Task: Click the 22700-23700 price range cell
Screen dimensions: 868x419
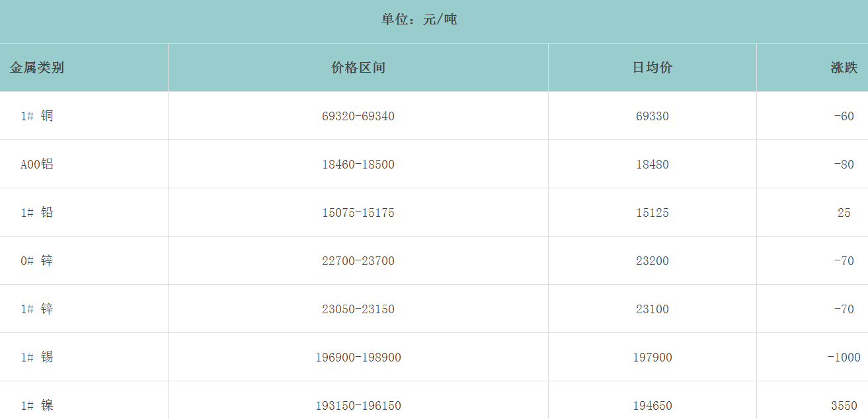Action: click(x=358, y=261)
